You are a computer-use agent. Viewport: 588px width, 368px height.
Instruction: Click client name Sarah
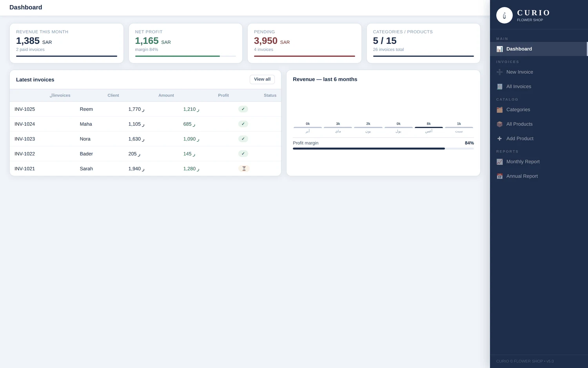[x=86, y=169]
